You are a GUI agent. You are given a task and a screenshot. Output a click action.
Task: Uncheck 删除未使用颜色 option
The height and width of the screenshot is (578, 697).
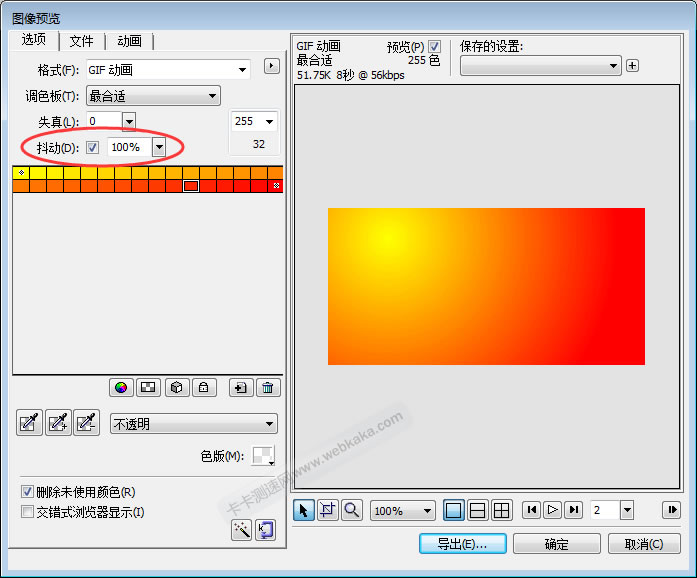[x=28, y=492]
